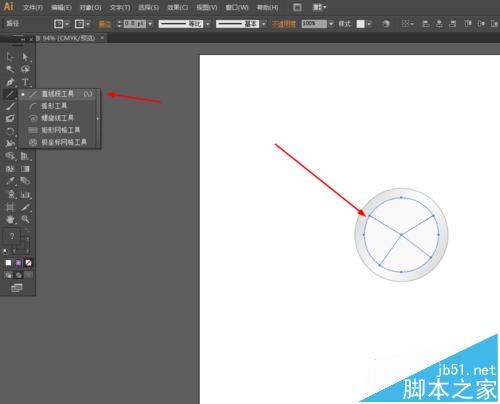
Task: Select the Type tool
Action: pyautogui.click(x=25, y=82)
